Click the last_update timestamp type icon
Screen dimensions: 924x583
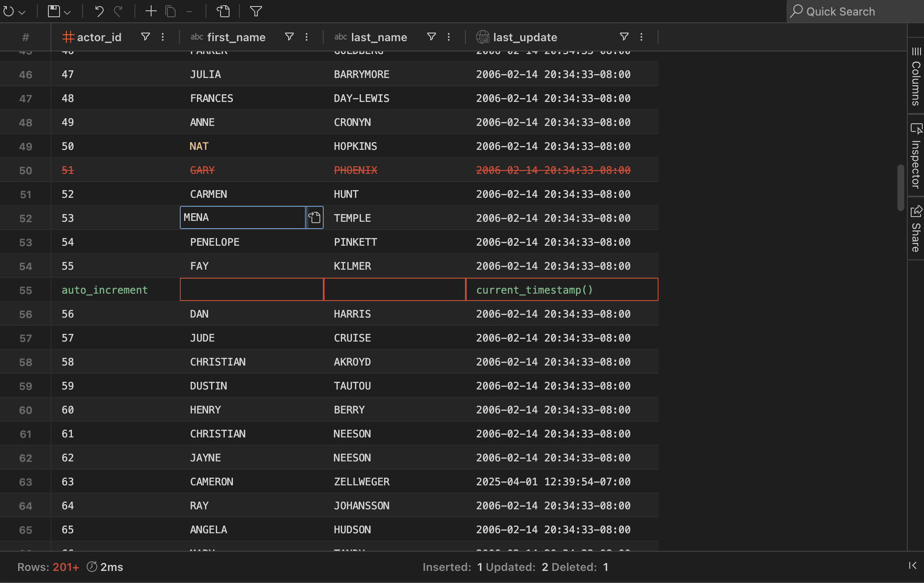(483, 37)
